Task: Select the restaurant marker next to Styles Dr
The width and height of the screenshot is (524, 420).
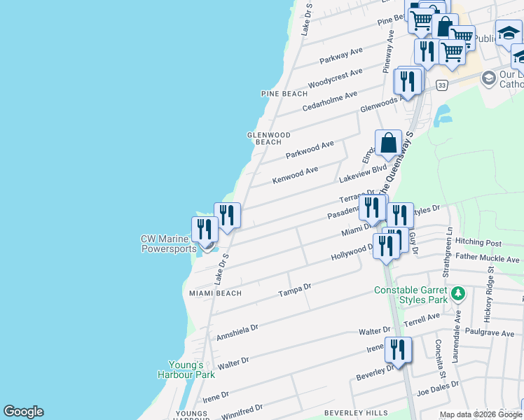Action: coord(400,217)
